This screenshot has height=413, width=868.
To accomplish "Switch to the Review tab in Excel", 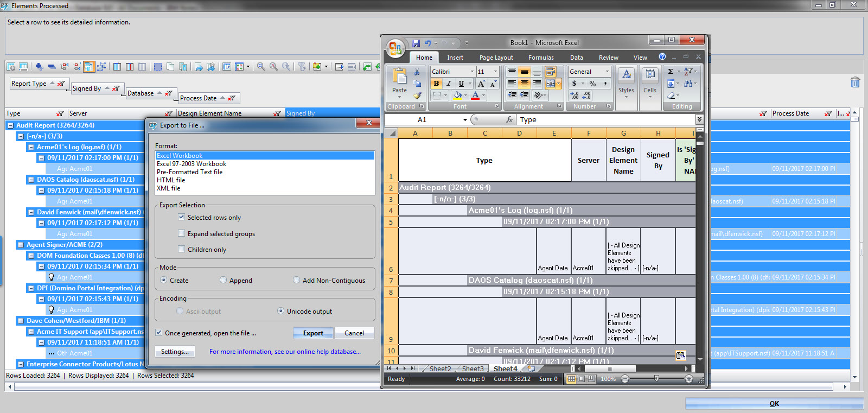I will point(608,58).
